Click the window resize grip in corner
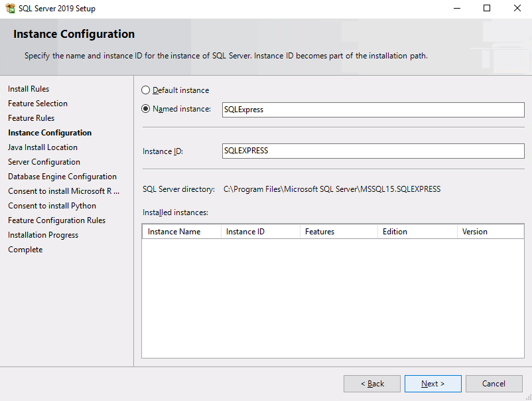 pos(528,397)
